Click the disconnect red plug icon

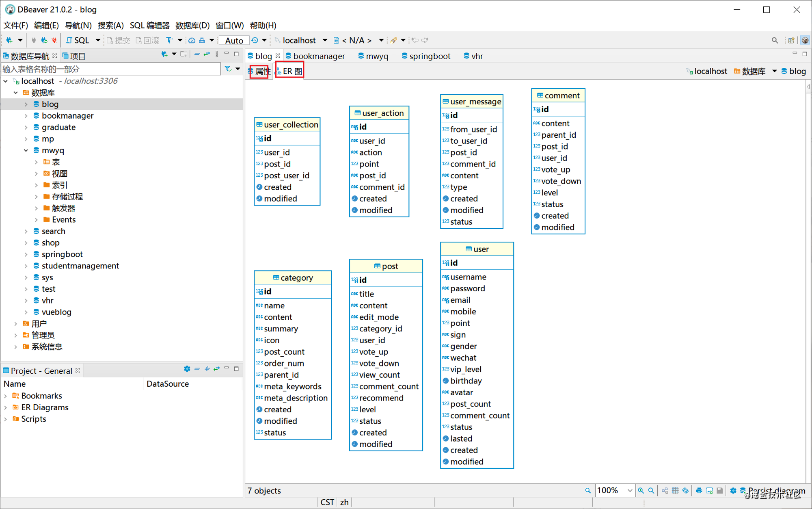click(54, 40)
